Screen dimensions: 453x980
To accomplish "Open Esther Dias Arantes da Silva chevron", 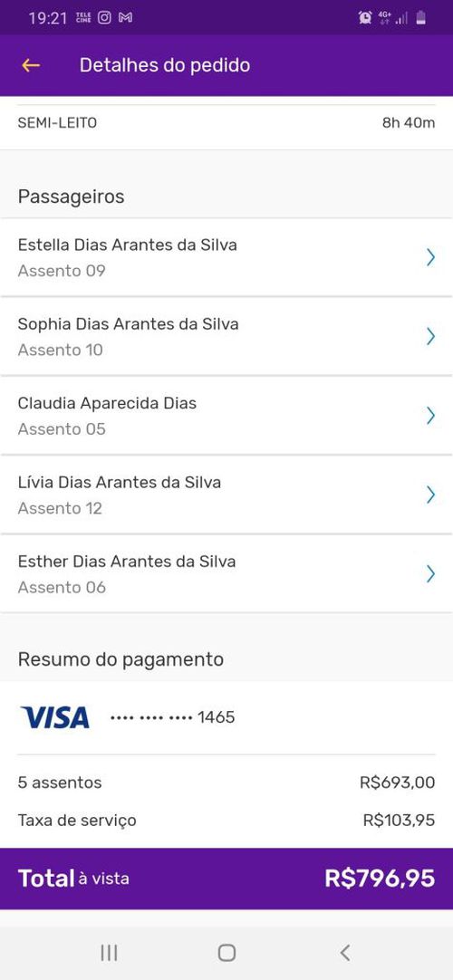I will [x=430, y=573].
